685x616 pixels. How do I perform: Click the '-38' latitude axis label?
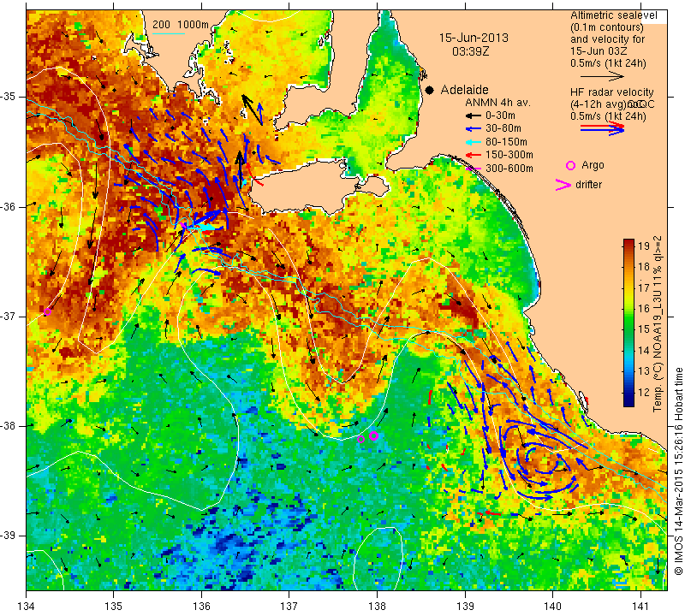pos(9,426)
